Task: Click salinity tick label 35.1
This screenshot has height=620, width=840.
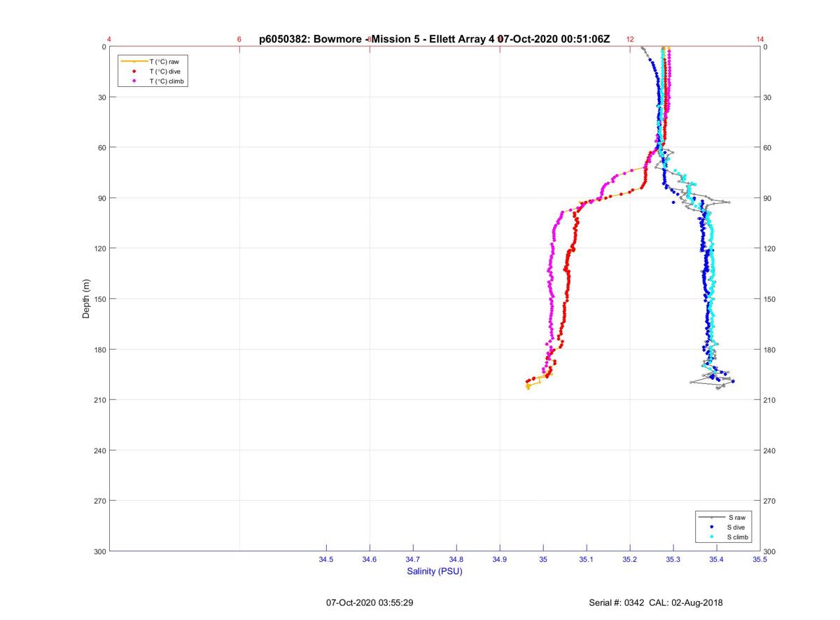Action: [587, 559]
